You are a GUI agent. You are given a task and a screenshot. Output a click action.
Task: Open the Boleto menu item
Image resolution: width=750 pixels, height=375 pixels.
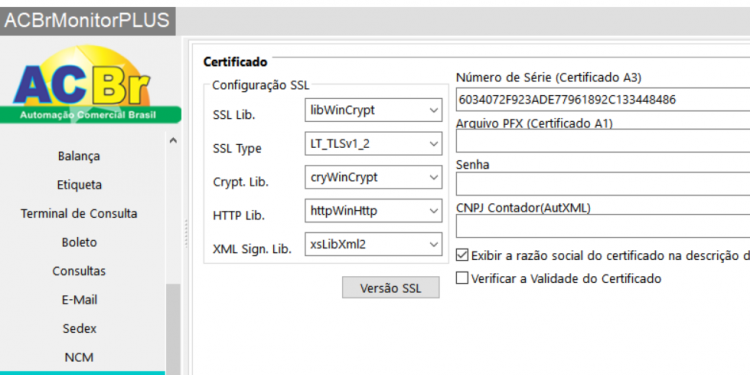point(79,242)
